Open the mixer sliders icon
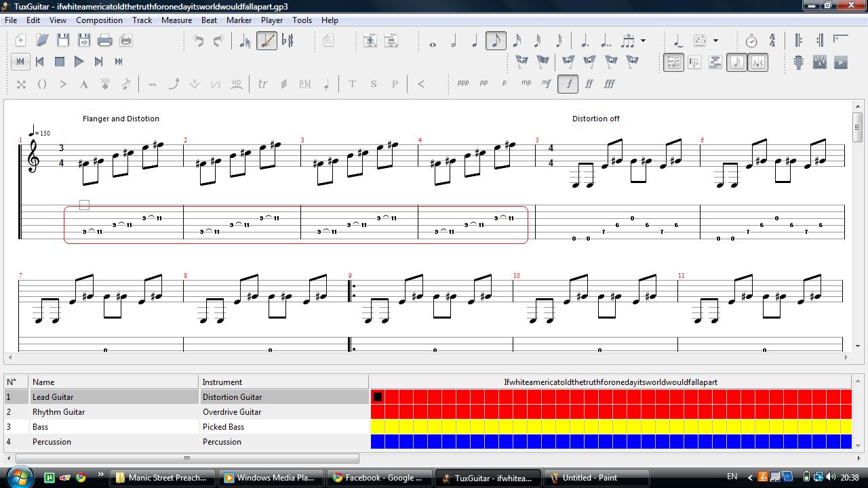 click(x=820, y=62)
